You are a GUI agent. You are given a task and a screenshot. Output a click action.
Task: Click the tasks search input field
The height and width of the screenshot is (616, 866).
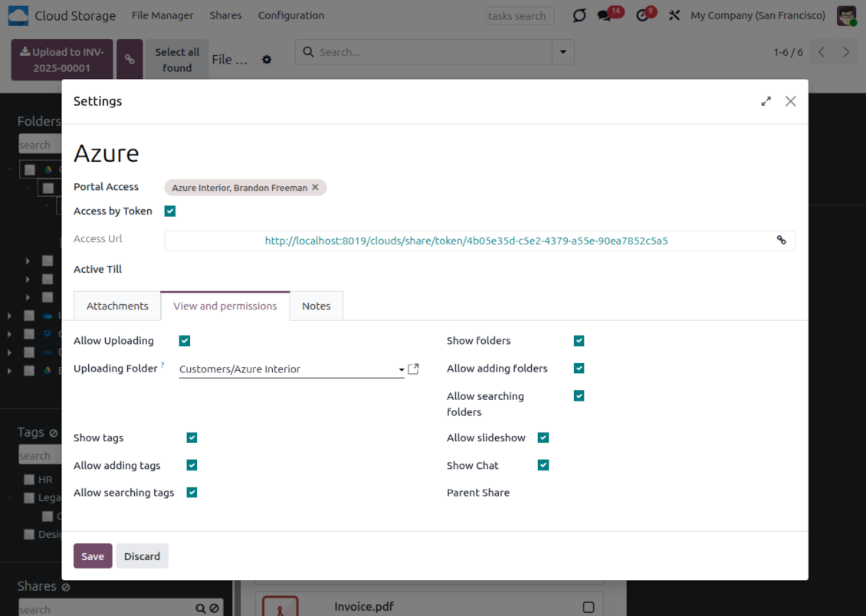(x=519, y=16)
